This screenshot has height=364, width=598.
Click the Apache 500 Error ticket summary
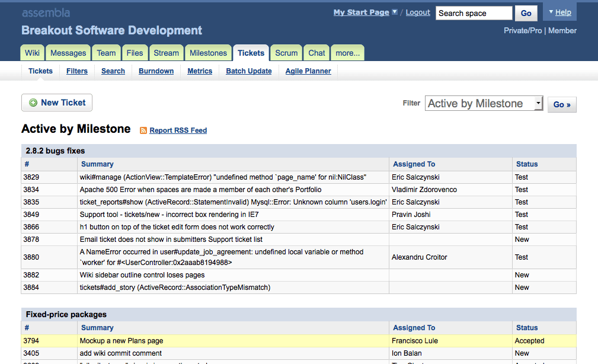200,190
